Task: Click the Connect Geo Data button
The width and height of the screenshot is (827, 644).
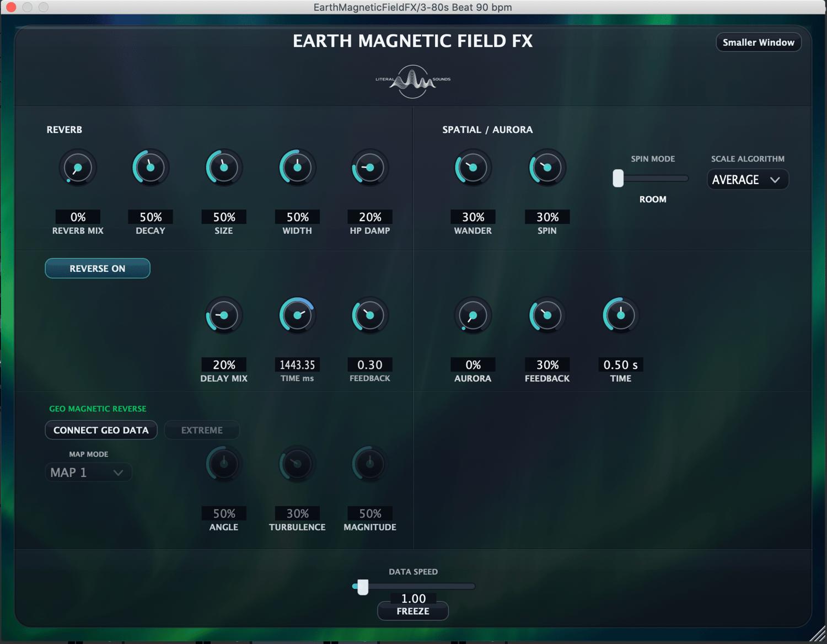Action: (x=101, y=430)
